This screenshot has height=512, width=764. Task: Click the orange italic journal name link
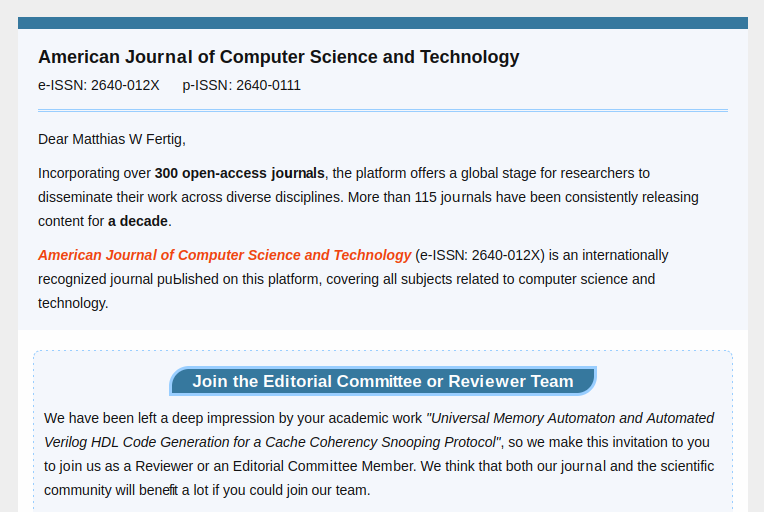(224, 255)
